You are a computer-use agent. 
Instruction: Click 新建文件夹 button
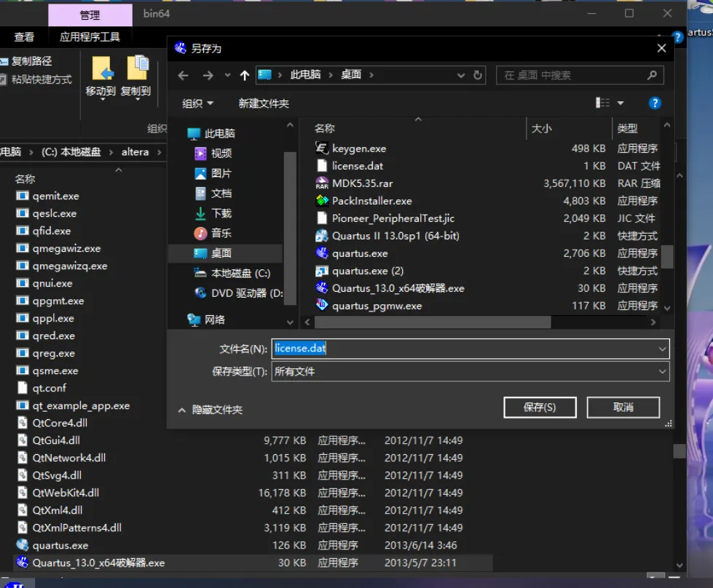264,103
